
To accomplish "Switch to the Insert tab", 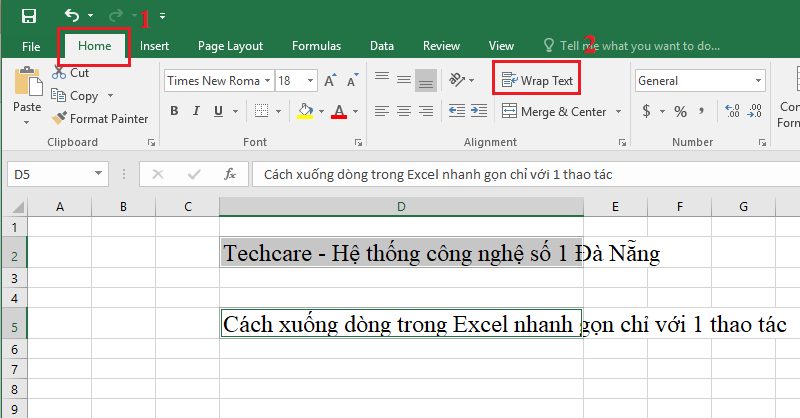I will point(154,46).
